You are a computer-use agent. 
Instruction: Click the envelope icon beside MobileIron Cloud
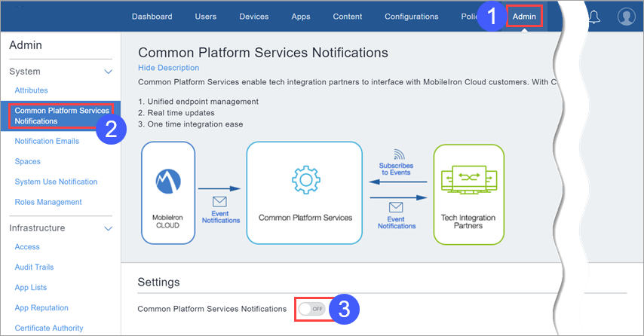click(x=219, y=201)
